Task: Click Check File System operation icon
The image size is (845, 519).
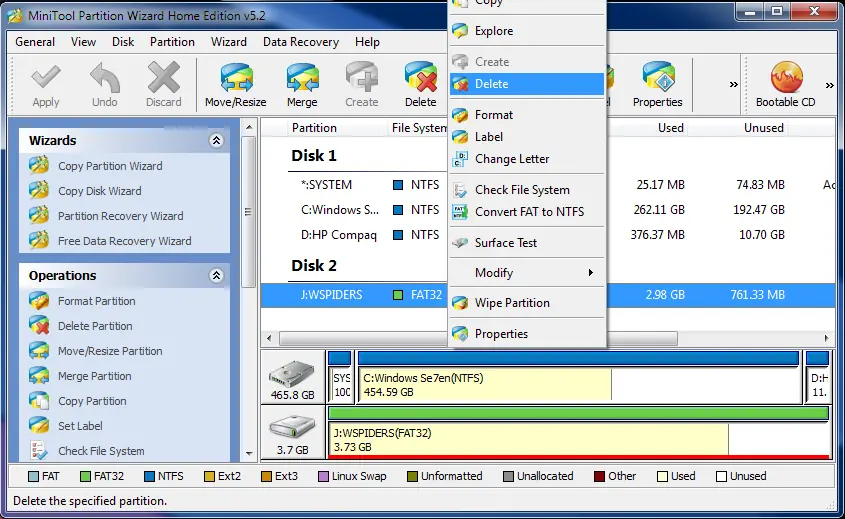Action: pyautogui.click(x=39, y=451)
